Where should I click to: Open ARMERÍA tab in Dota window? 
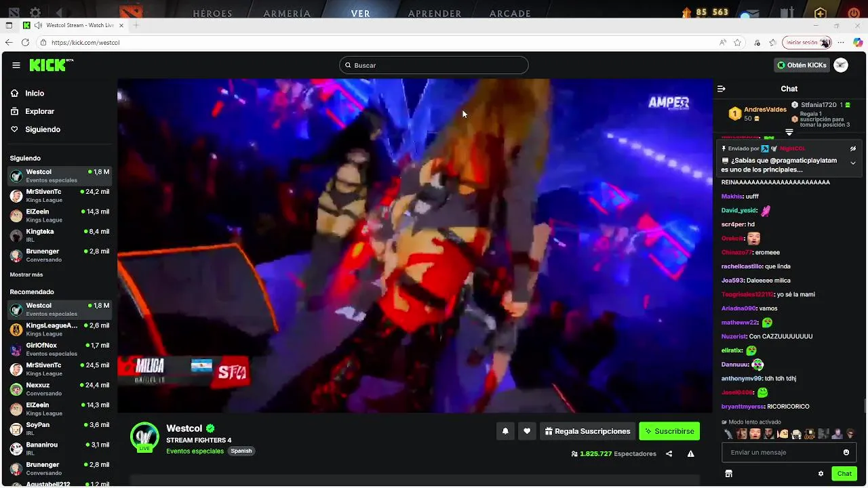click(x=288, y=14)
